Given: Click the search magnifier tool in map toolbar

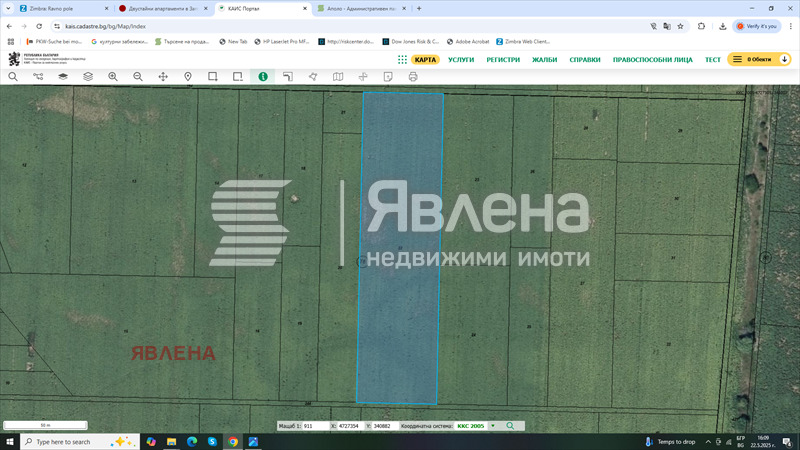Looking at the screenshot, I should click(13, 76).
